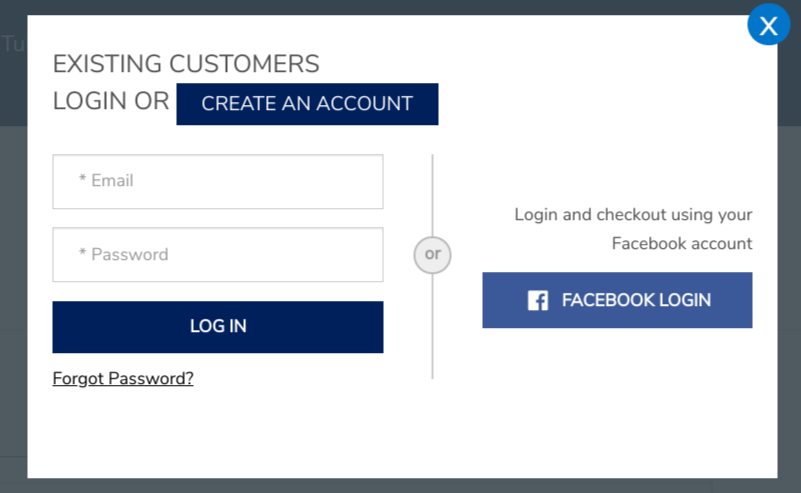Click the required asterisk in Email field
This screenshot has width=801, height=493.
point(82,179)
